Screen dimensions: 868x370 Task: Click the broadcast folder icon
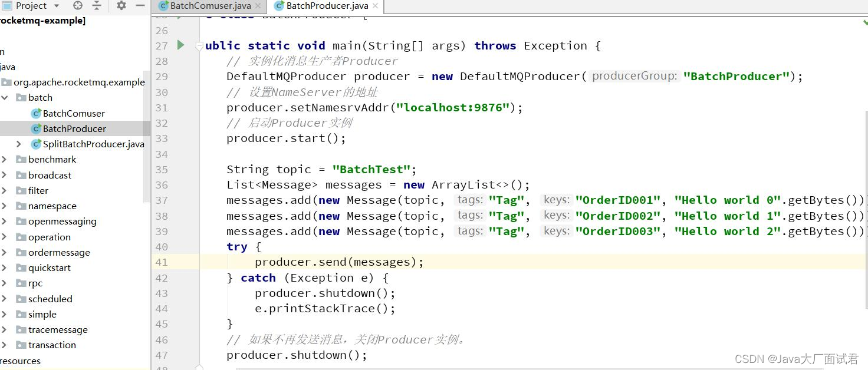click(21, 175)
